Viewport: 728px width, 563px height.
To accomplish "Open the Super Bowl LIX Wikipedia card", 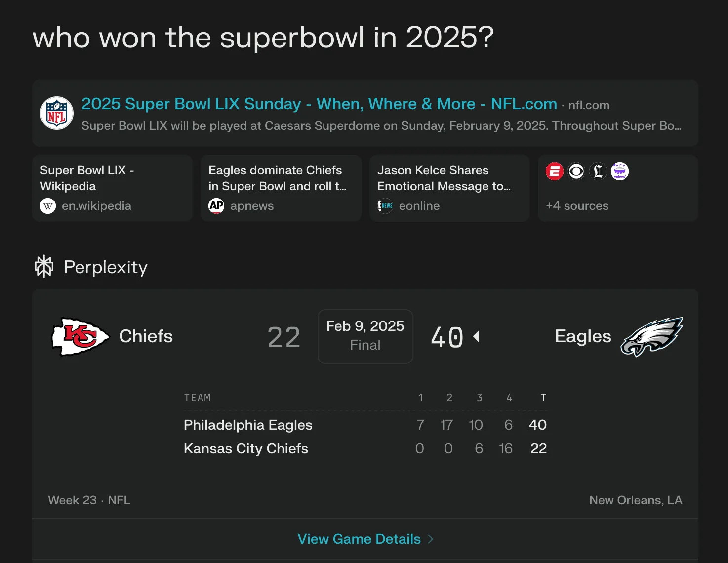I will pyautogui.click(x=112, y=188).
